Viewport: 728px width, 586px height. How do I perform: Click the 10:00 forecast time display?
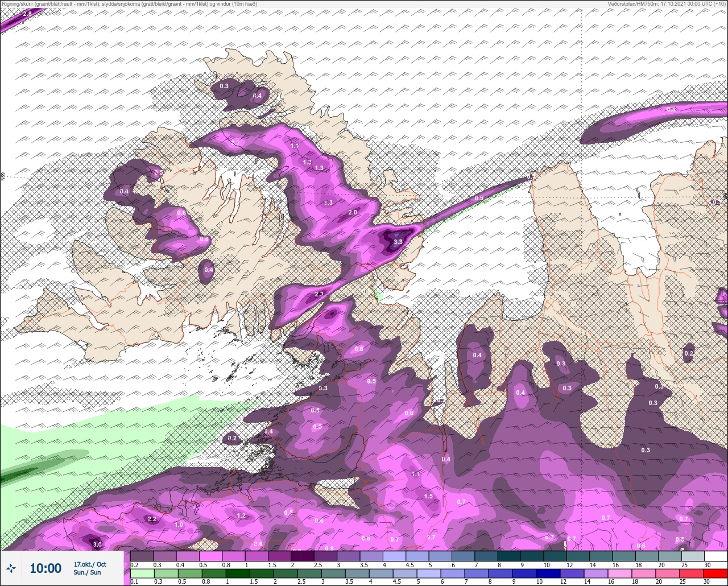coord(45,568)
